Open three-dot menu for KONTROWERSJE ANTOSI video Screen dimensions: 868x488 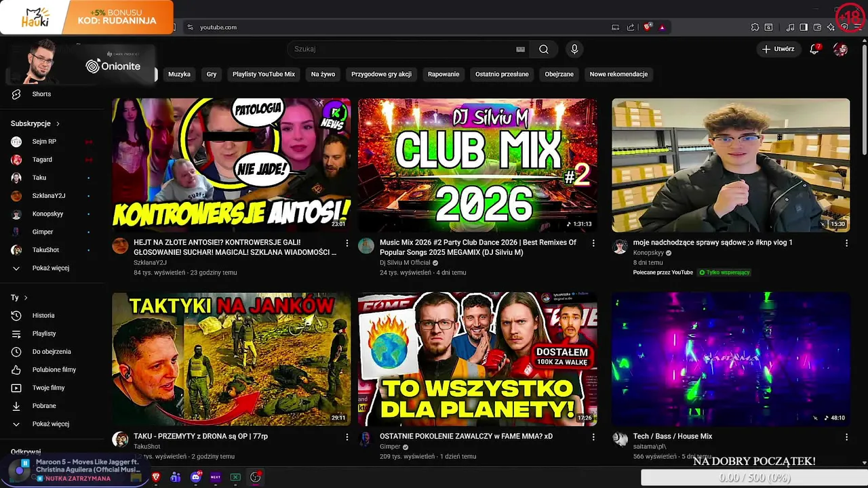(x=347, y=243)
